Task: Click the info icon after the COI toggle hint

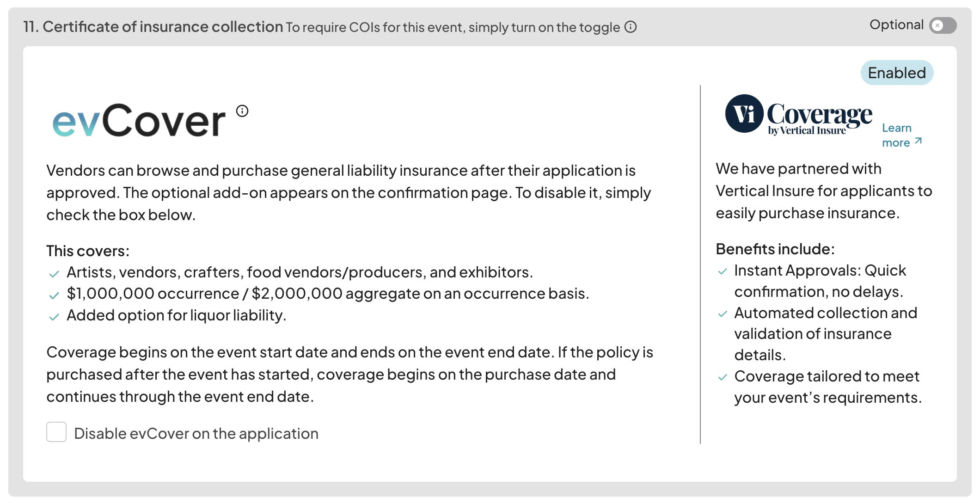Action: tap(631, 27)
